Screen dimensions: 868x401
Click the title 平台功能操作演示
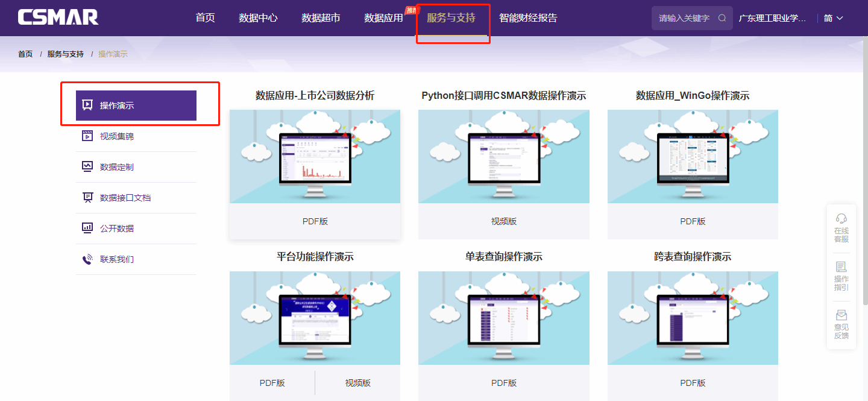[x=315, y=257]
